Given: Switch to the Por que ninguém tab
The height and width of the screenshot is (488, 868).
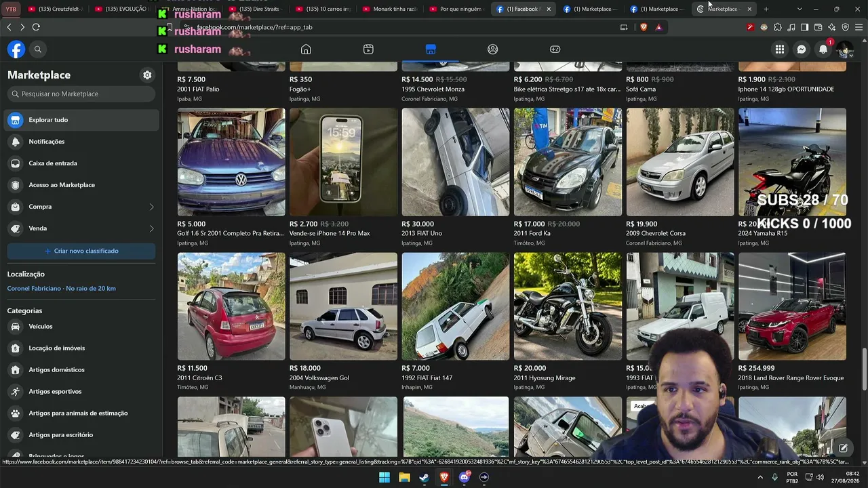Looking at the screenshot, I should pos(456,9).
